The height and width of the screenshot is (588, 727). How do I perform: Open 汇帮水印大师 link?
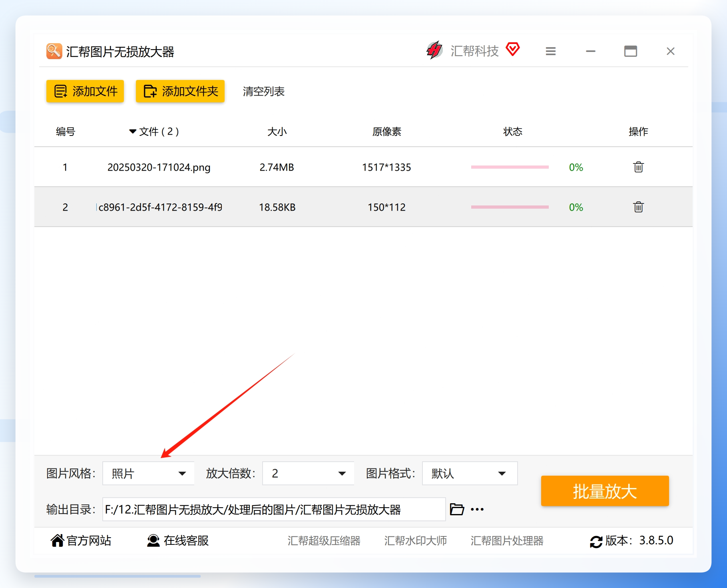tap(415, 540)
